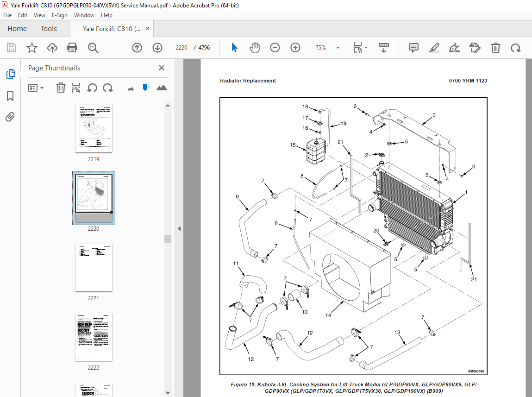Image resolution: width=532 pixels, height=397 pixels.
Task: Select page 2221 thumbnail
Action: [x=94, y=268]
